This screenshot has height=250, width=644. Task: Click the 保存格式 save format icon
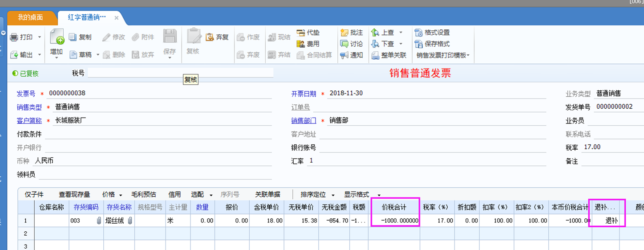point(418,44)
